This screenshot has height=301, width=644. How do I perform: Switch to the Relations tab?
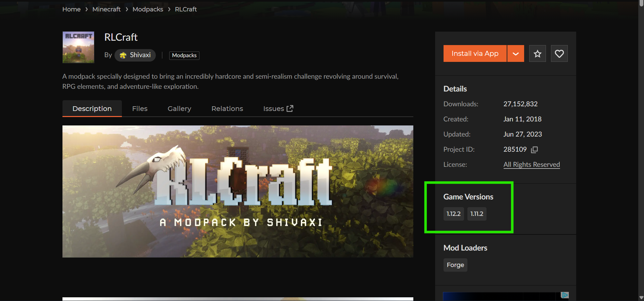pos(227,109)
